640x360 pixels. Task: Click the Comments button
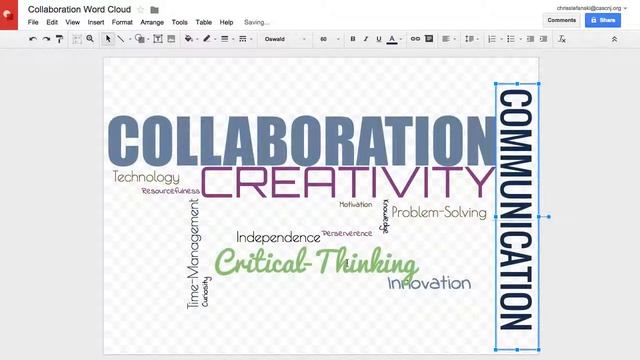(562, 20)
